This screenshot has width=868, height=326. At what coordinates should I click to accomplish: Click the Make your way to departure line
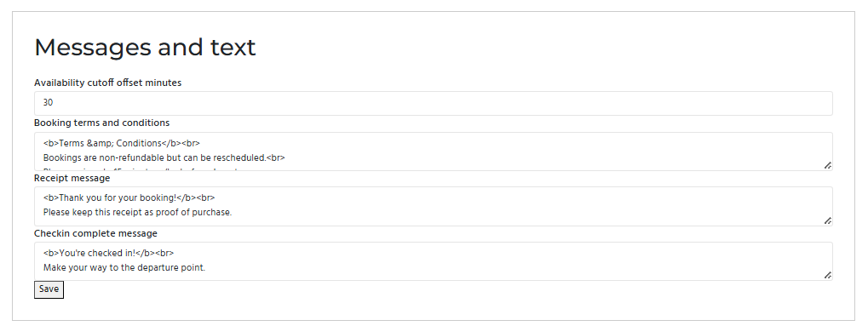124,267
